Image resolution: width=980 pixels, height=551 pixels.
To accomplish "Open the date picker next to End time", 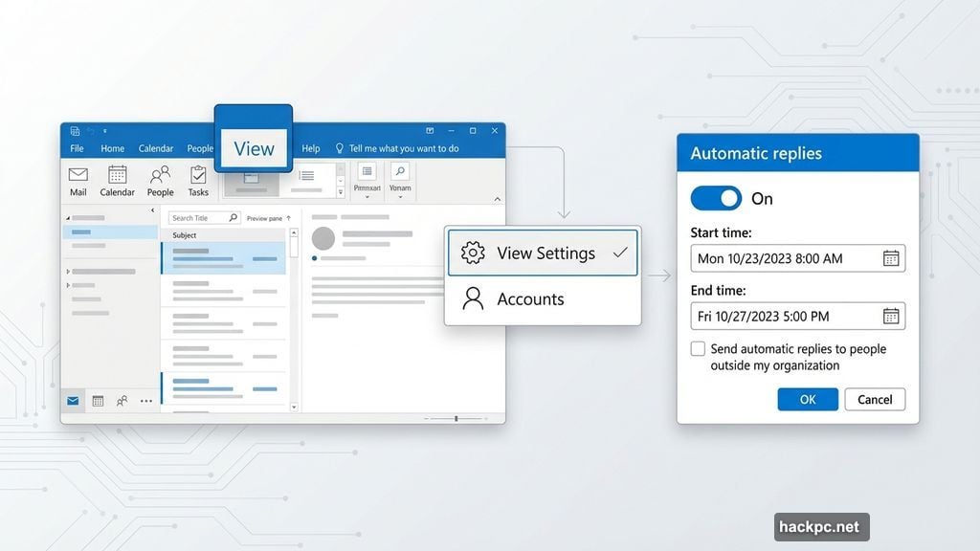I will coord(892,317).
